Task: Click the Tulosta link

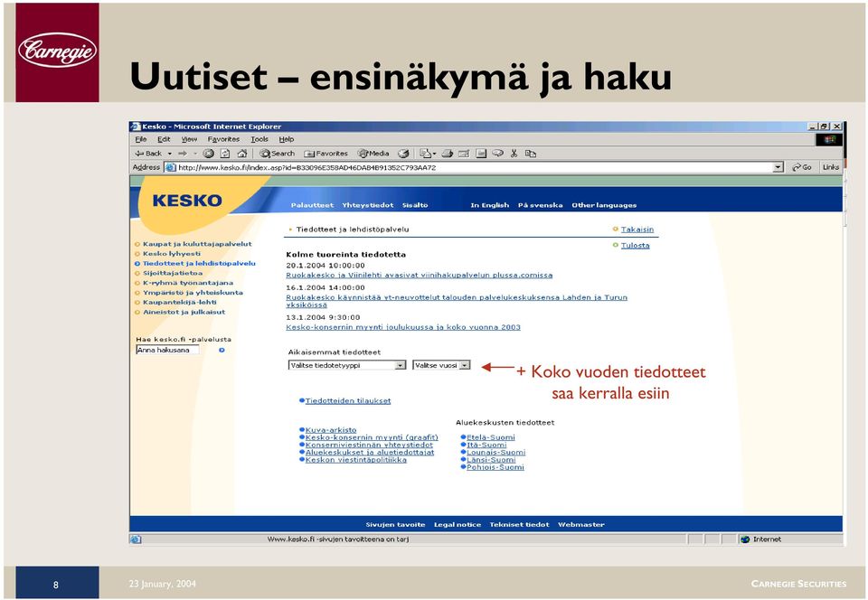Action: click(635, 246)
